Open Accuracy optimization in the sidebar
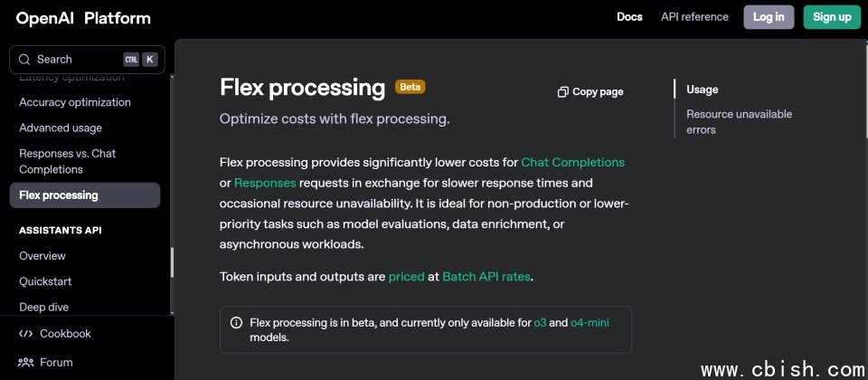 click(x=75, y=102)
